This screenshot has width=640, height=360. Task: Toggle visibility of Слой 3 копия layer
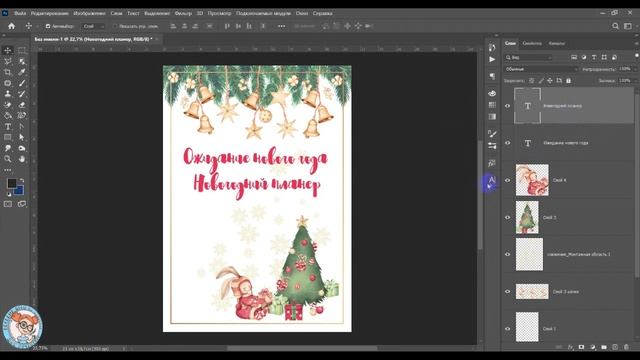[x=508, y=291]
